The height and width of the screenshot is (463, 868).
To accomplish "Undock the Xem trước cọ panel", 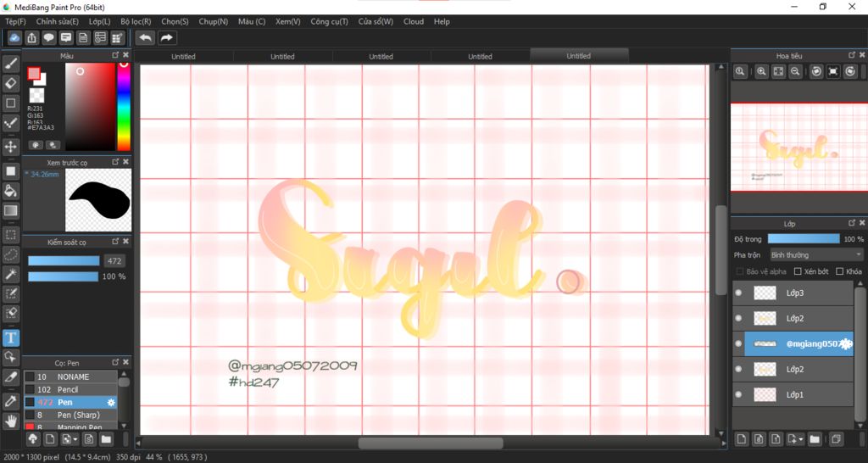I will [x=115, y=162].
